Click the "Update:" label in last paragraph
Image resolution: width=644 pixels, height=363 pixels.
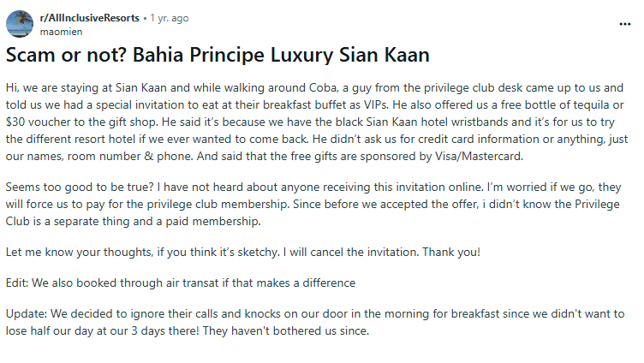tap(27, 316)
